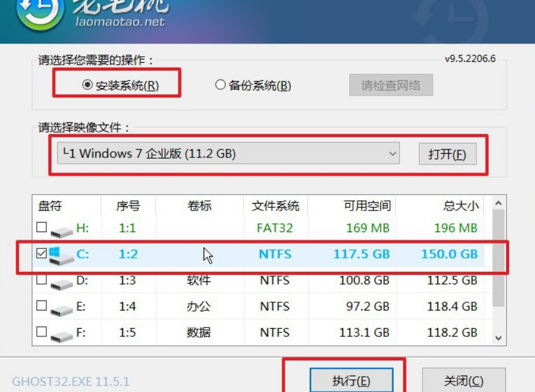The image size is (535, 392).
Task: Click the GHOST32.EXE 11.5.1 status text
Action: pyautogui.click(x=71, y=381)
